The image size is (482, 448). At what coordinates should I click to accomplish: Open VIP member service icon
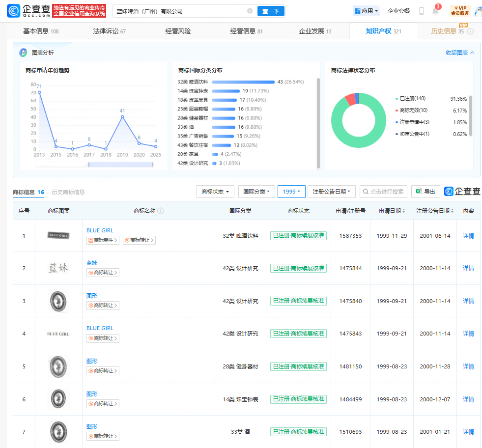point(460,11)
